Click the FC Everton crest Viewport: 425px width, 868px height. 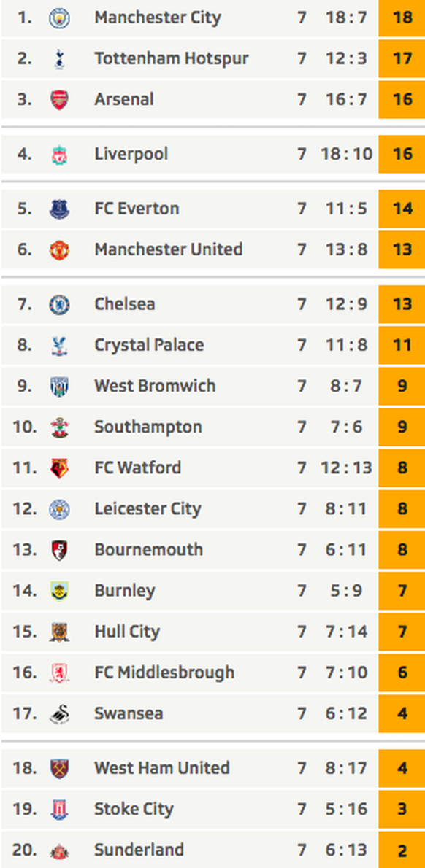[59, 209]
